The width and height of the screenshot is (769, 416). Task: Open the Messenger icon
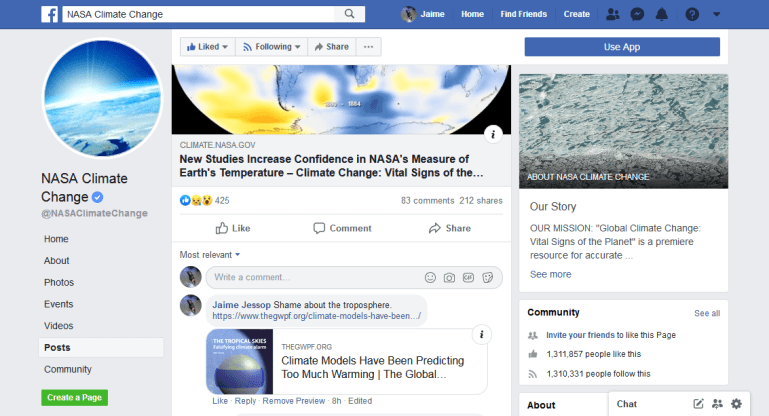(x=637, y=14)
